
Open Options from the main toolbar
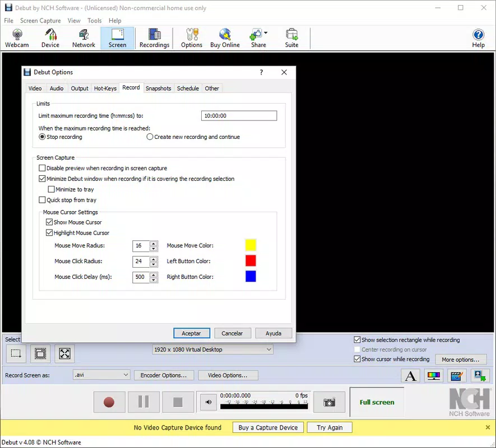(191, 38)
